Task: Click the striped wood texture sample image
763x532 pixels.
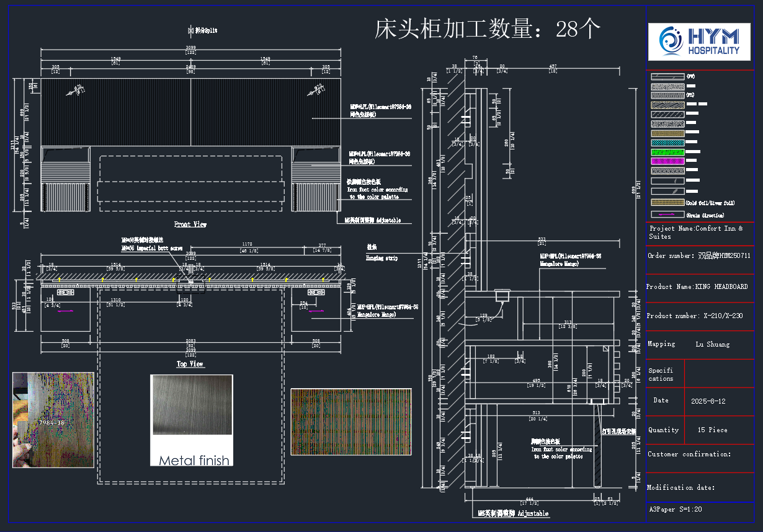Action: [x=351, y=422]
